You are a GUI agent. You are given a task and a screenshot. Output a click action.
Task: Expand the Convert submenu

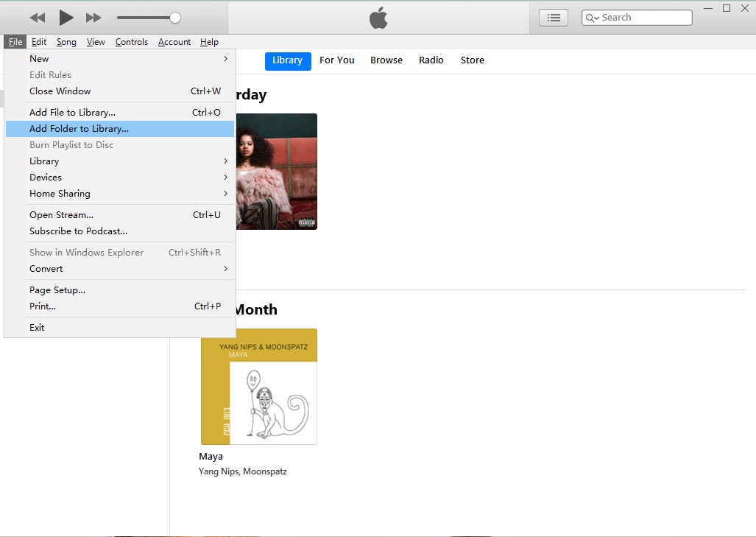120,269
